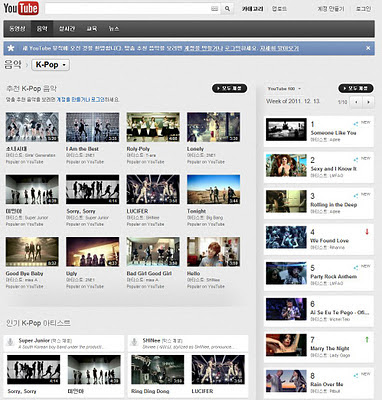Image resolution: width=382 pixels, height=400 pixels.
Task: Click the search magnifier button
Action: (227, 9)
